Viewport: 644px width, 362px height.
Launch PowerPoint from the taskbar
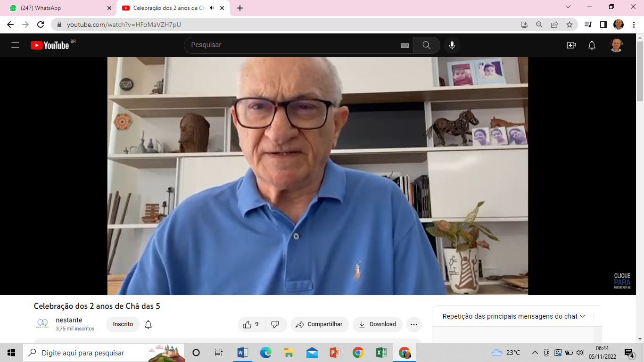(335, 353)
